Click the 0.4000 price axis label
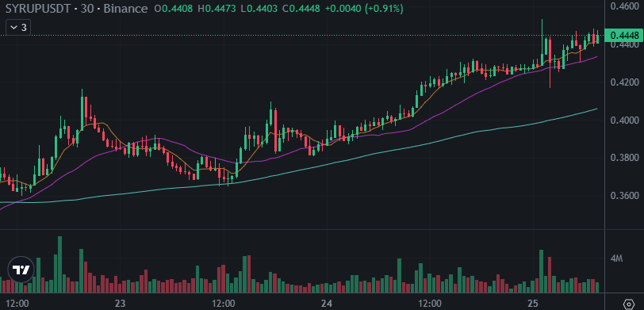 coord(624,121)
